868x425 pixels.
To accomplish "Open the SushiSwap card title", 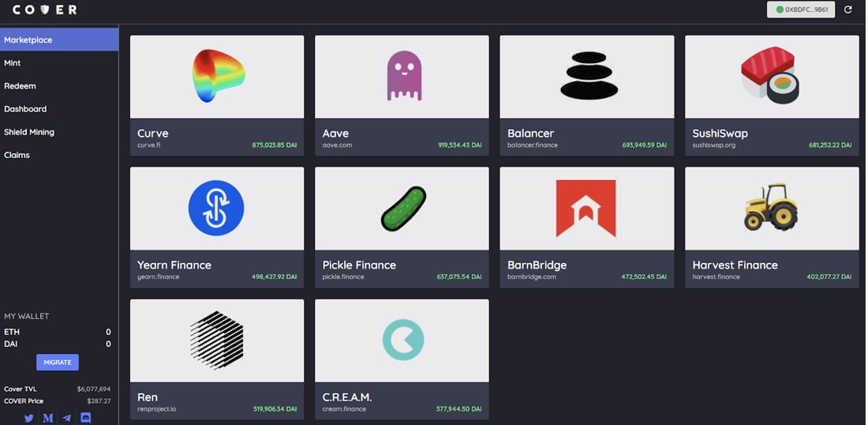I will (720, 134).
